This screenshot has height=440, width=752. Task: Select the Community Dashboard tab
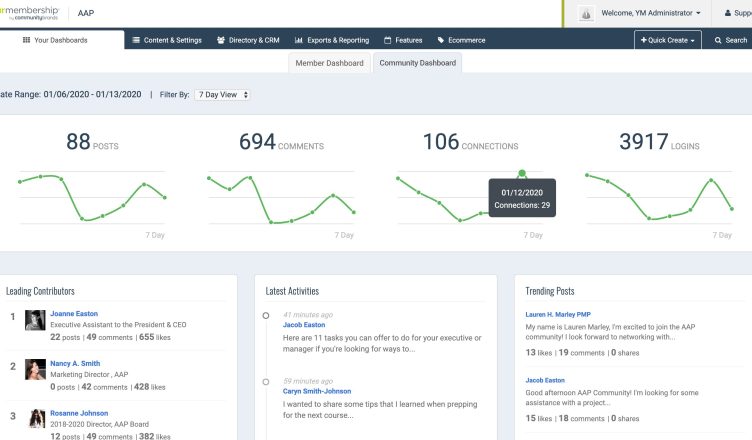[x=417, y=63]
